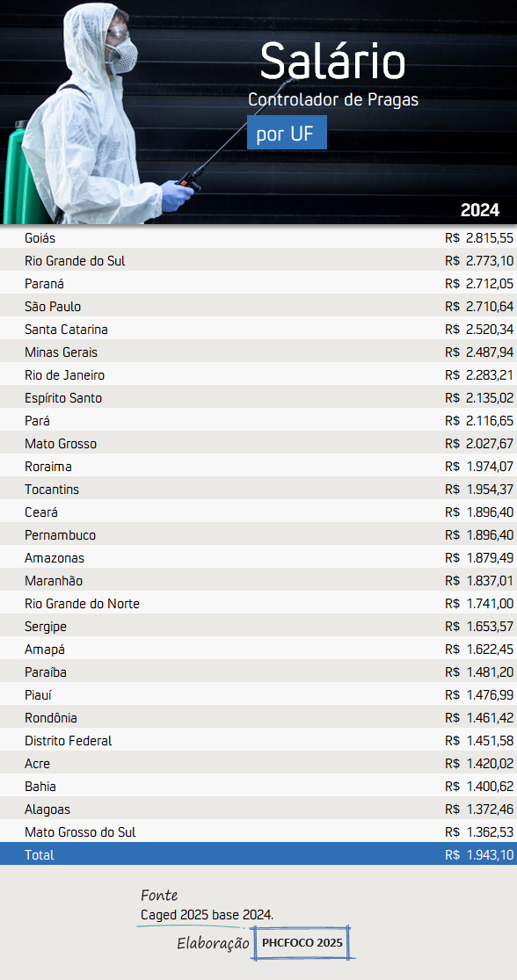
Task: Click the Rio Grande do Norte row
Action: tap(258, 604)
